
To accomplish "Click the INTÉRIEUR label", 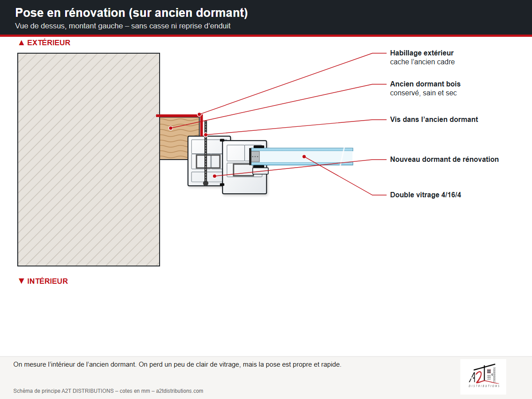I will pyautogui.click(x=43, y=281).
